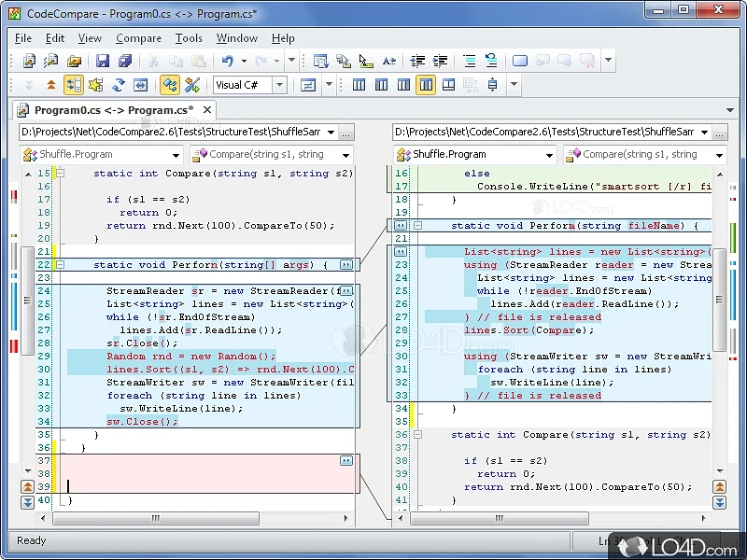747x560 pixels.
Task: Open the Visual C# syntax dropdown
Action: coord(278,84)
